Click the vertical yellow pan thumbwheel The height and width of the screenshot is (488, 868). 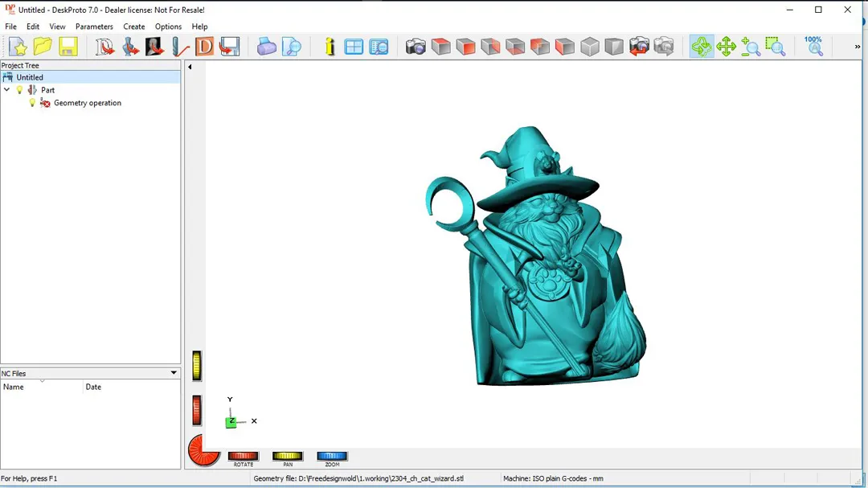pos(197,366)
